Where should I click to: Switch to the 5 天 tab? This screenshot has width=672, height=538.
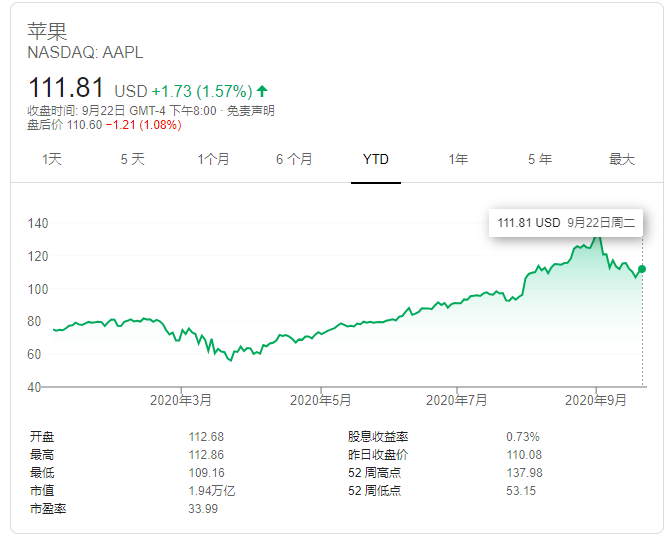pos(132,159)
